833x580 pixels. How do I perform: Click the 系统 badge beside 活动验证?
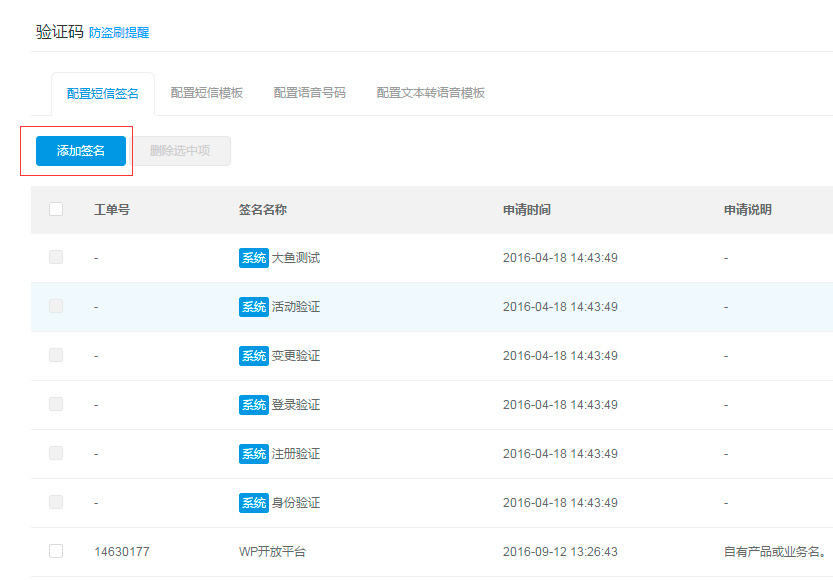(254, 307)
